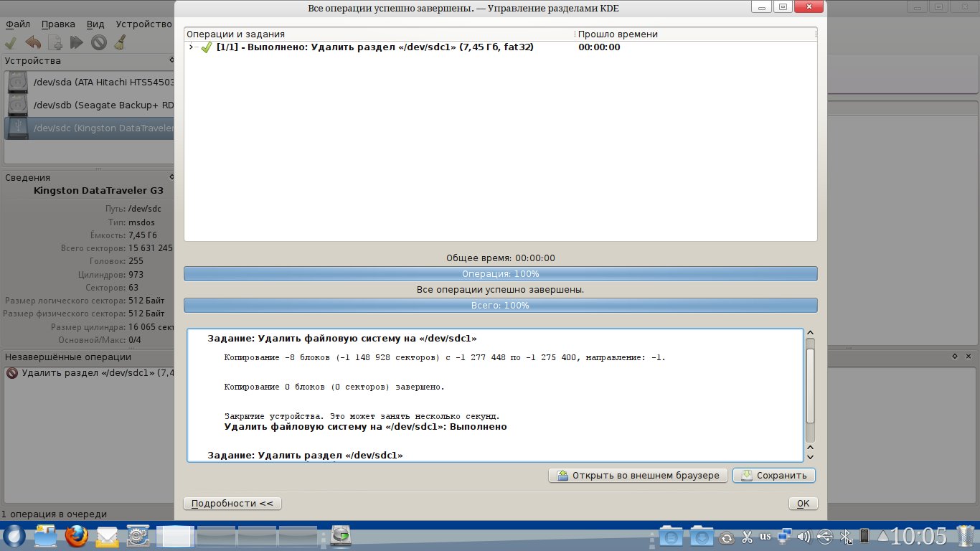Click the heading Удалить файловую систему на «/dev/sdc1»

(x=342, y=338)
